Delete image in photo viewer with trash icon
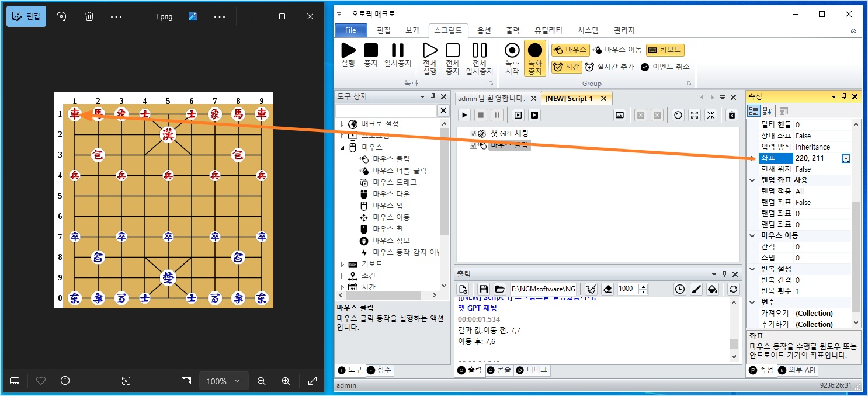 coord(89,16)
